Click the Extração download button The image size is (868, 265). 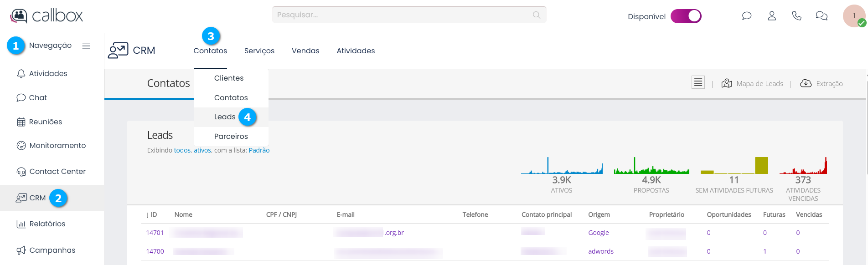(821, 84)
